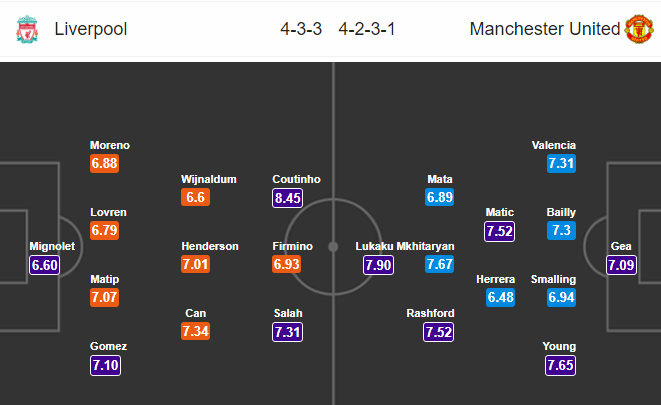
Task: Select Young's 7.65 rating badge
Action: pyautogui.click(x=561, y=365)
